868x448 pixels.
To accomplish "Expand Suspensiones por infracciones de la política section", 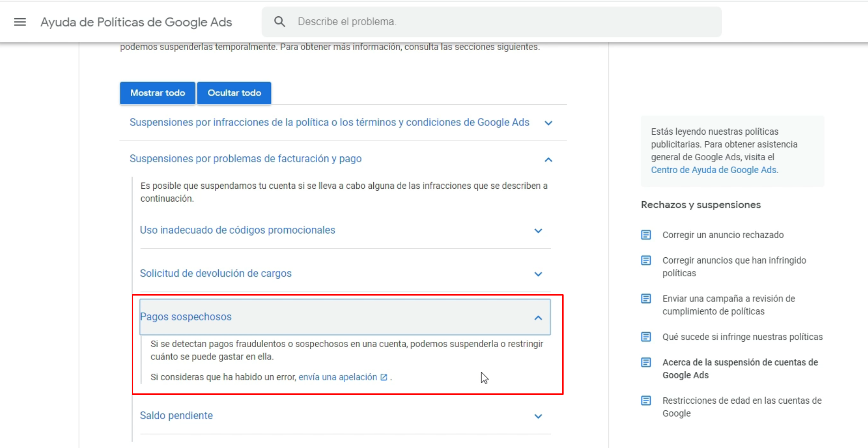I will (329, 122).
